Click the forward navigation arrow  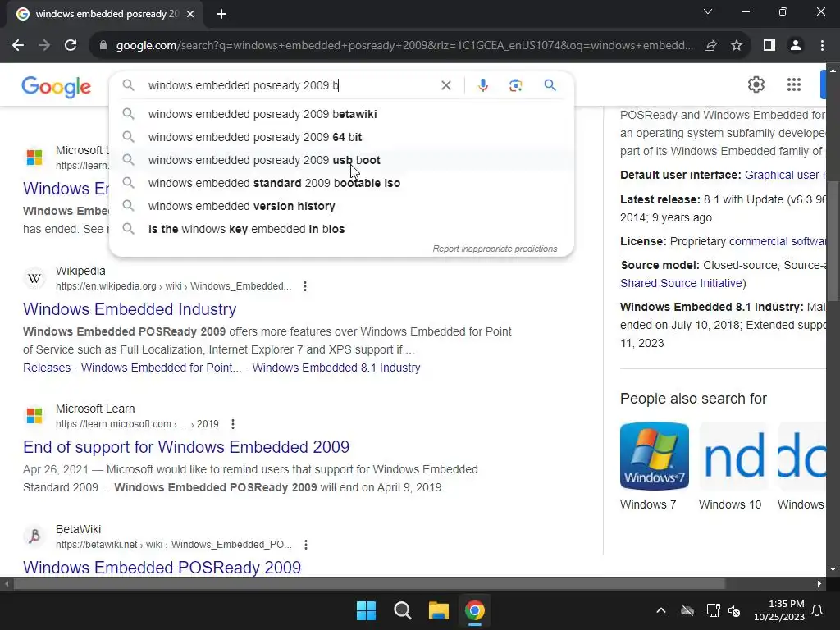tap(44, 46)
